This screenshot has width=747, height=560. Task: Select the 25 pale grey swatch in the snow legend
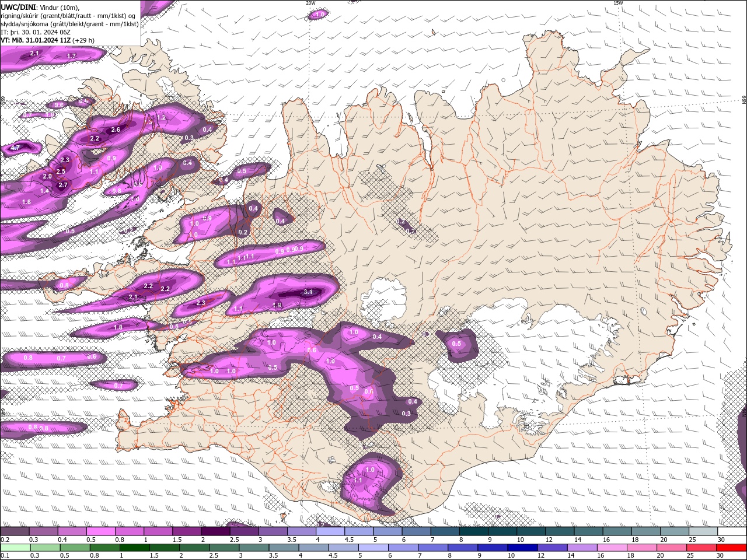tap(704, 531)
